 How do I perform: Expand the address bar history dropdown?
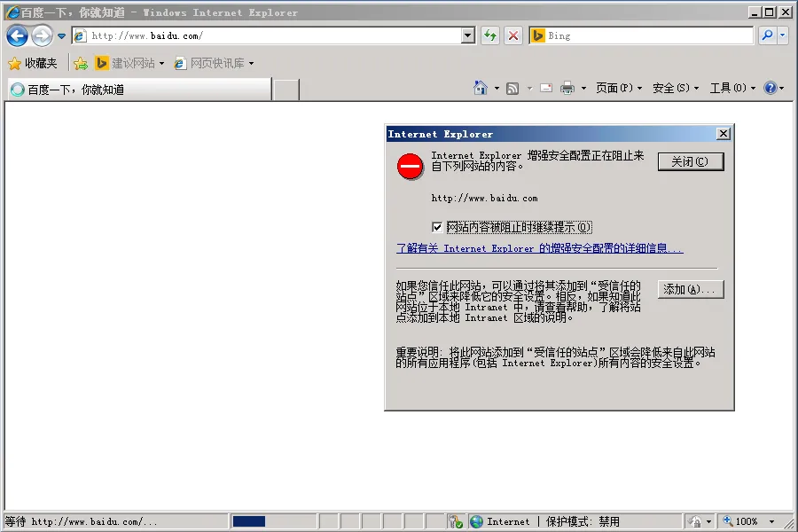[467, 35]
